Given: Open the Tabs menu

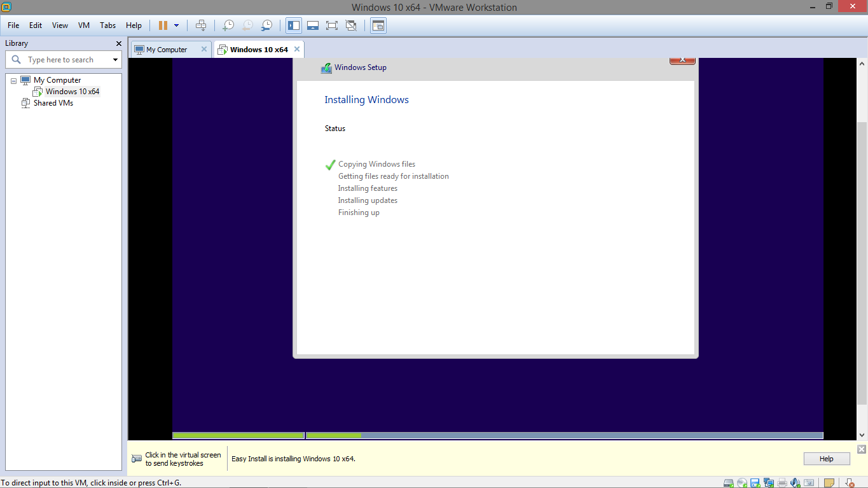Looking at the screenshot, I should (x=108, y=25).
